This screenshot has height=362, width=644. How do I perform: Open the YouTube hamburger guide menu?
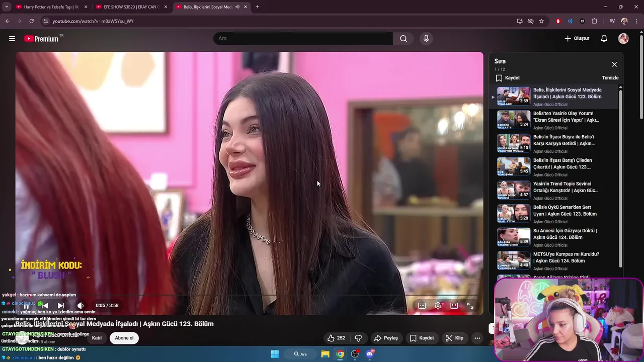pyautogui.click(x=12, y=39)
